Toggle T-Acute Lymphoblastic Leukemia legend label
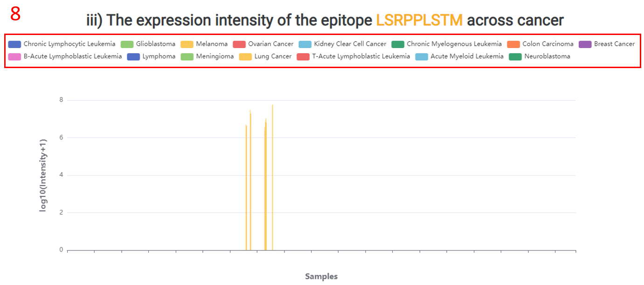644x285 pixels. [x=361, y=56]
